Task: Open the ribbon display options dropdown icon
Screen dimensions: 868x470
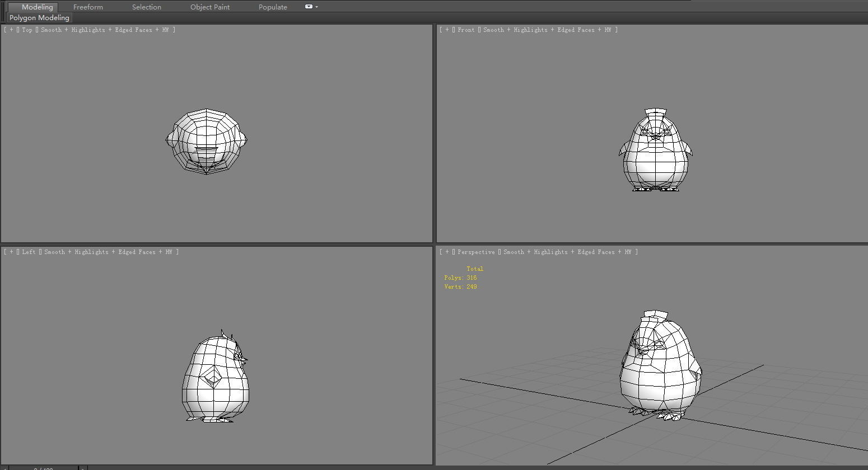Action: (x=311, y=7)
